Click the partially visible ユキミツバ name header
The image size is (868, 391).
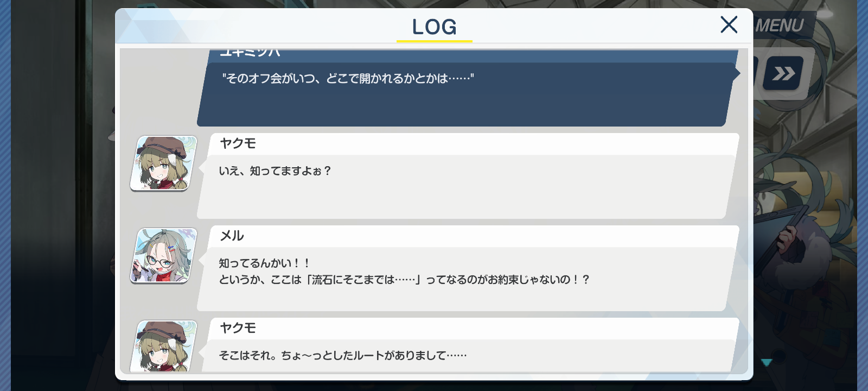pyautogui.click(x=250, y=53)
